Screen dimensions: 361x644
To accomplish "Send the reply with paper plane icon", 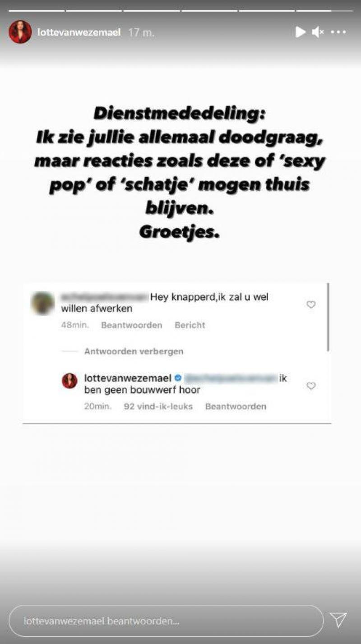I will [x=338, y=620].
